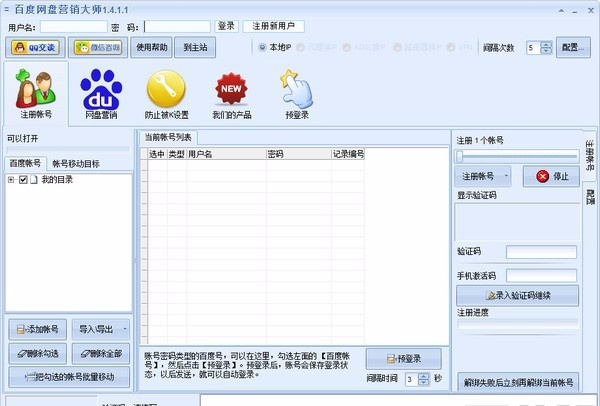Click the 我的目录 tree label
This screenshot has width=600, height=406.
tap(57, 179)
